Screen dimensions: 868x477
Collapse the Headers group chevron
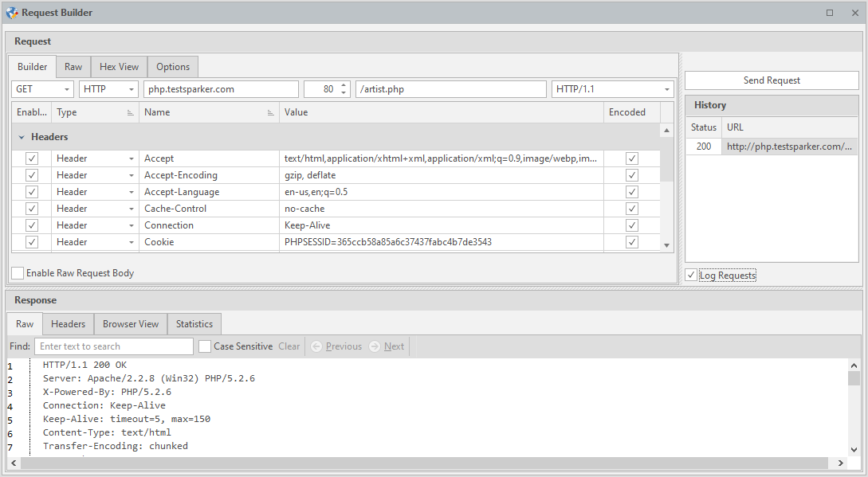click(x=21, y=136)
